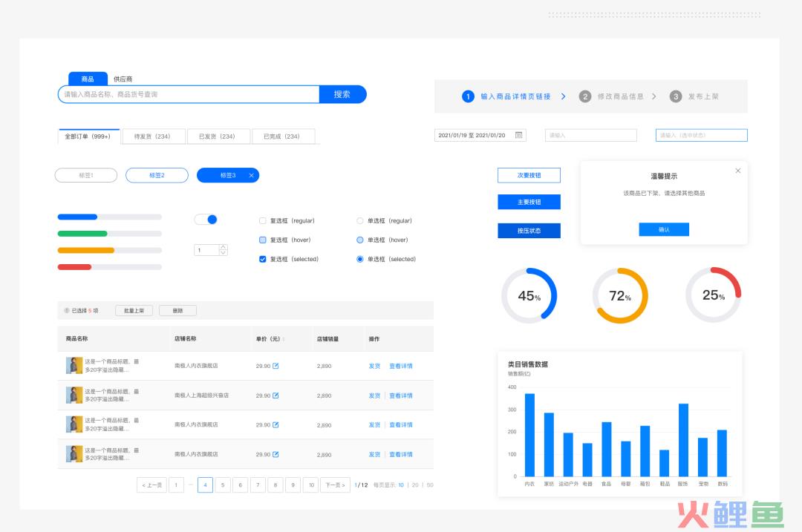Click the calendar icon in date range field
Viewport: 802px width, 532px height.
tap(519, 135)
